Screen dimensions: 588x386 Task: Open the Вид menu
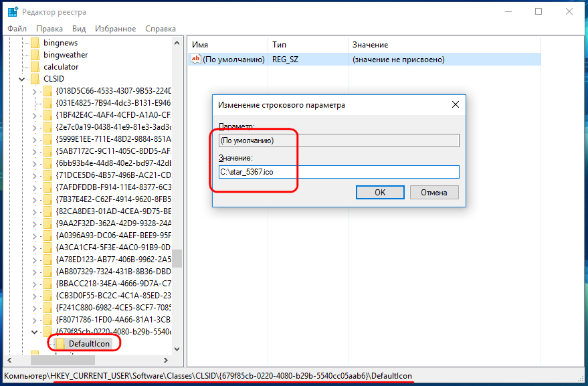tap(79, 29)
